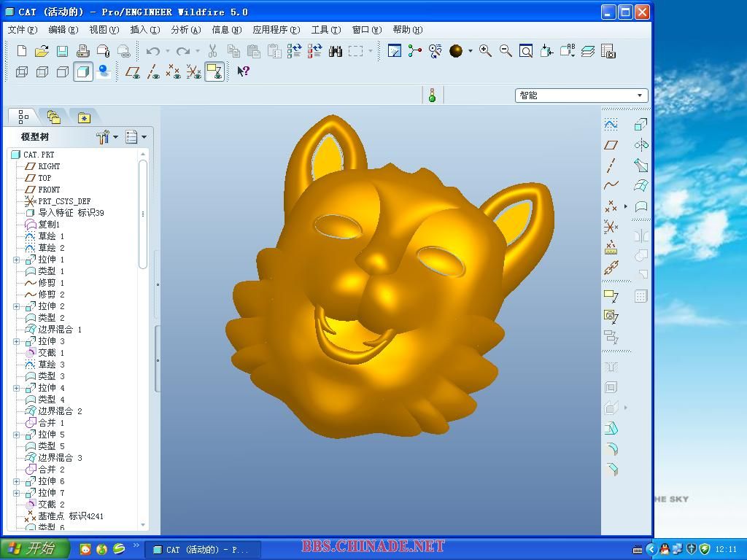Toggle coordinate systems display
This screenshot has height=560, width=747.
194,71
